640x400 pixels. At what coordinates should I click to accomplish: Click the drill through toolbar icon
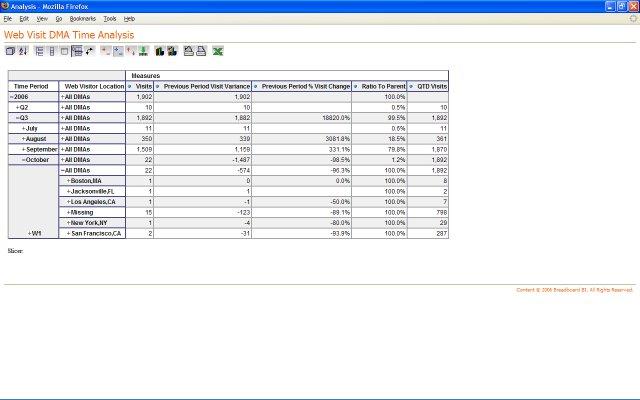click(144, 50)
